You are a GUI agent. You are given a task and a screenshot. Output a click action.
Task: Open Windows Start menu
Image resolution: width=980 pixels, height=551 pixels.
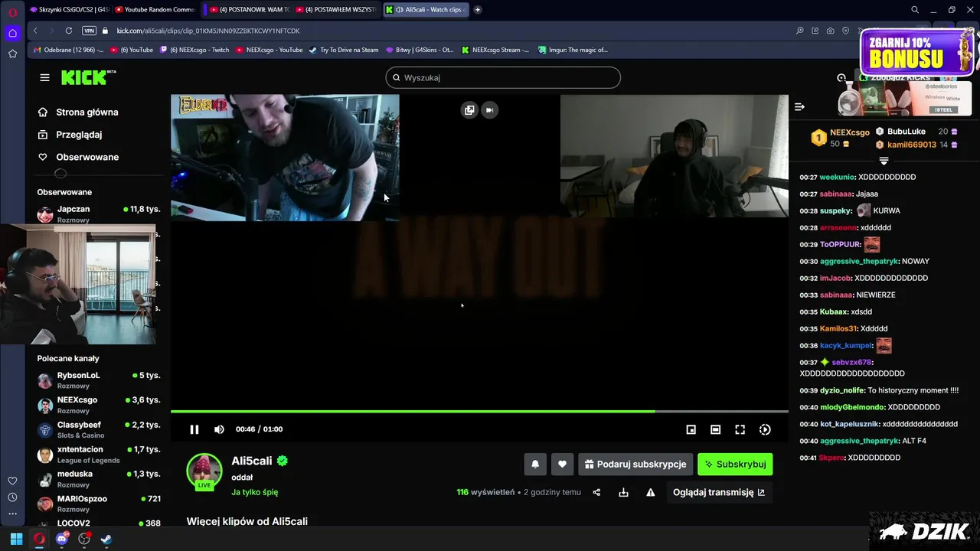16,539
